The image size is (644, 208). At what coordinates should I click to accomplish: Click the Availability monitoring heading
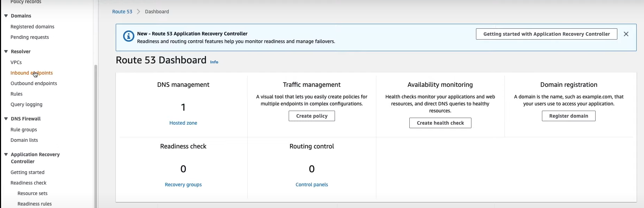coord(440,85)
